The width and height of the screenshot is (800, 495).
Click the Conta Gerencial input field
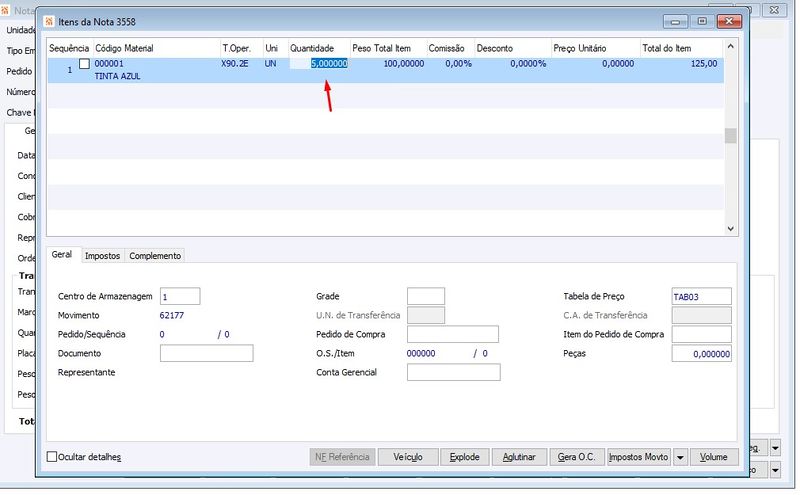pos(453,373)
